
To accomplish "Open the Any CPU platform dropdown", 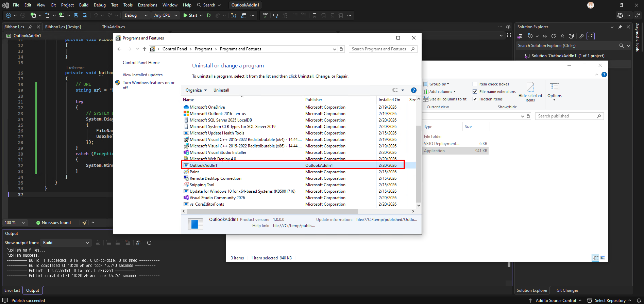I will click(166, 15).
